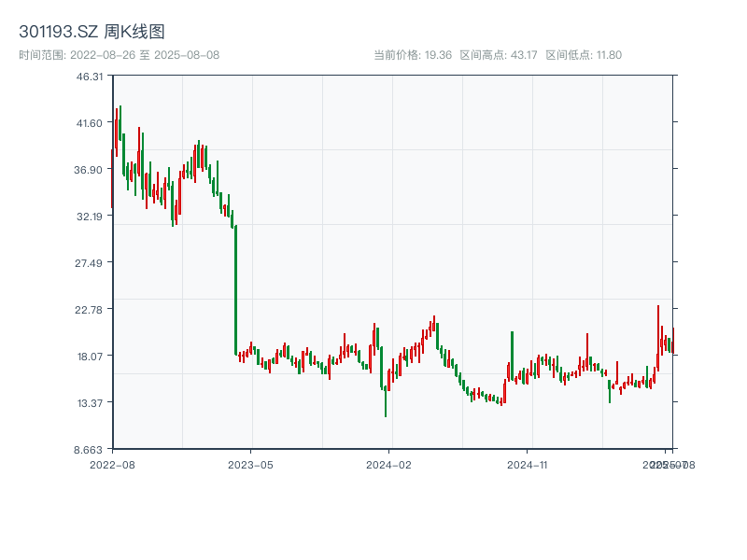This screenshot has height=560, width=747.
Task: Click the 当前价格 19.36 label
Action: (413, 55)
